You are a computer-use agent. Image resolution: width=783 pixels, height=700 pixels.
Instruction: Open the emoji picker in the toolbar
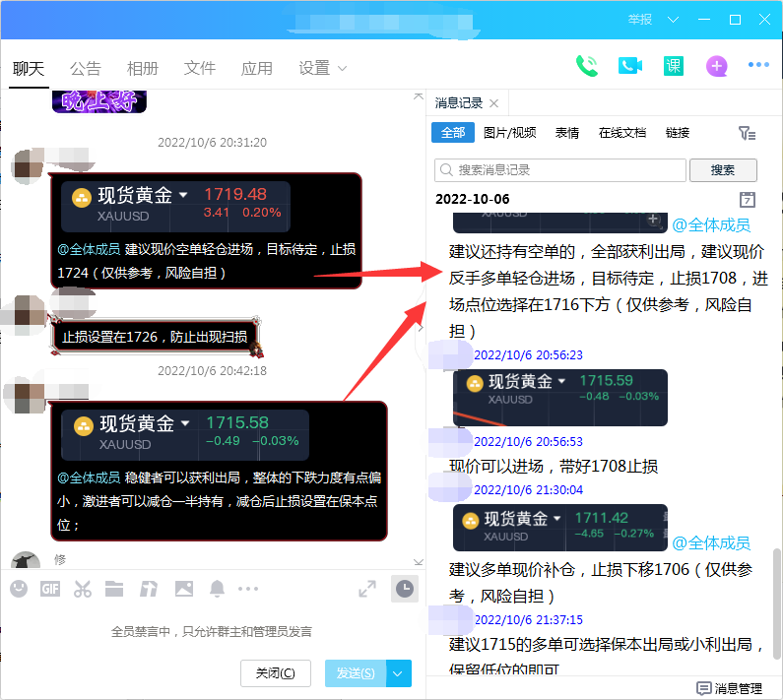(19, 589)
